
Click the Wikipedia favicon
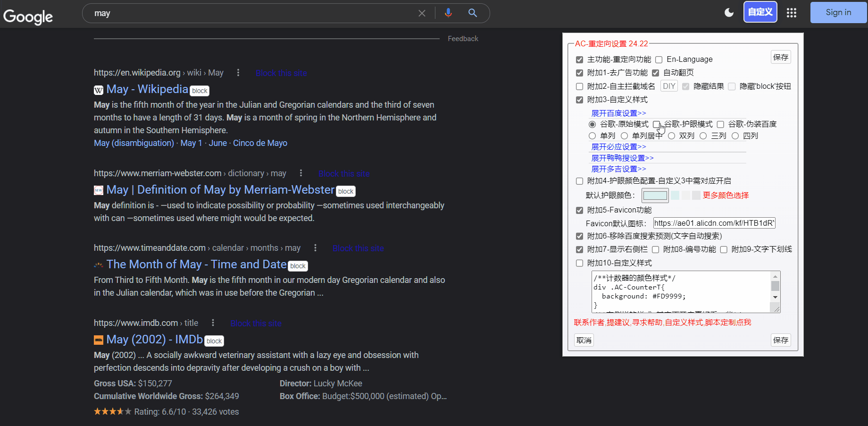click(x=98, y=90)
